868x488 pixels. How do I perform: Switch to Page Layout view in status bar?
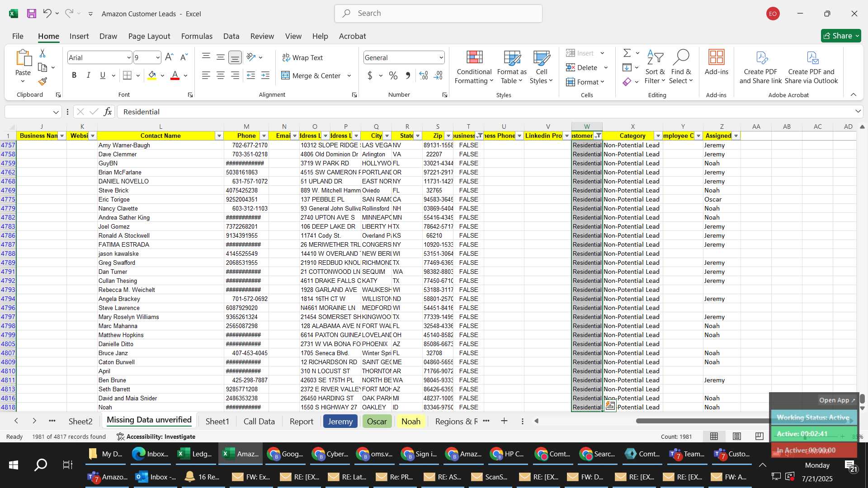737,436
